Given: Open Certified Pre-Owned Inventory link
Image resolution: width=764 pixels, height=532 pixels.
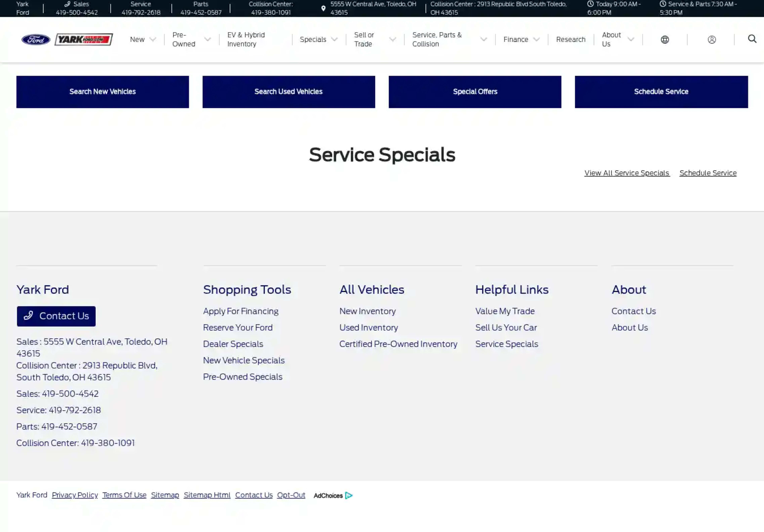Looking at the screenshot, I should [398, 344].
